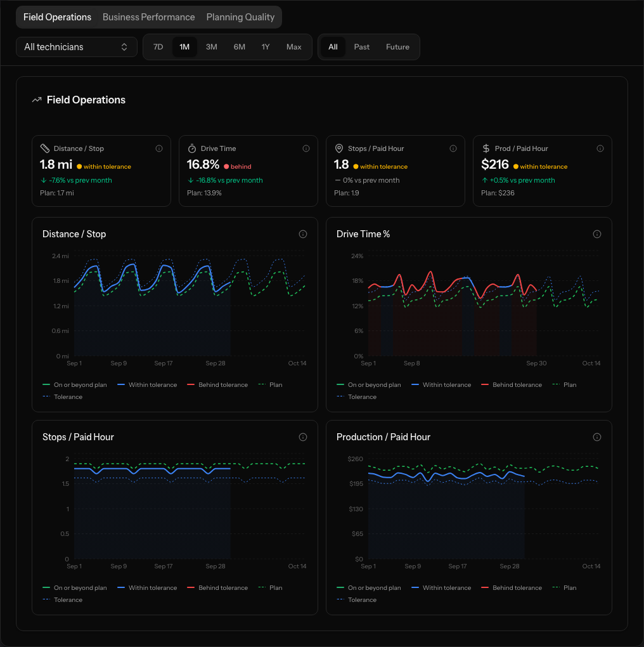Switch to the Business Performance tab
The image size is (644, 647).
(148, 17)
